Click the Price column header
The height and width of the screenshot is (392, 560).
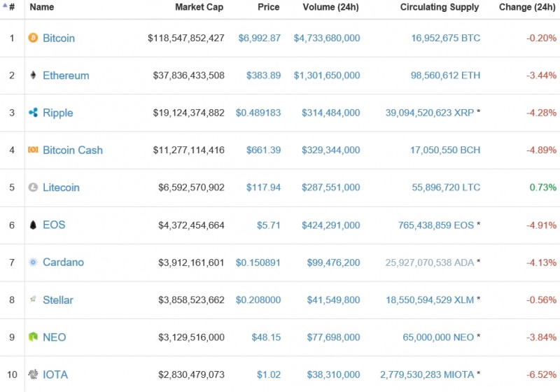tap(268, 7)
